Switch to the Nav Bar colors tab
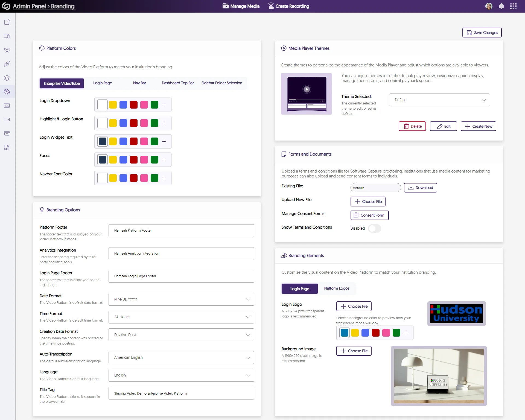Image resolution: width=525 pixels, height=420 pixels. pyautogui.click(x=139, y=83)
